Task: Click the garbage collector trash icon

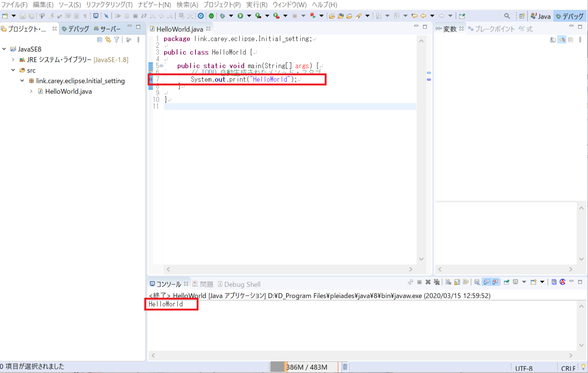Action: pyautogui.click(x=345, y=367)
